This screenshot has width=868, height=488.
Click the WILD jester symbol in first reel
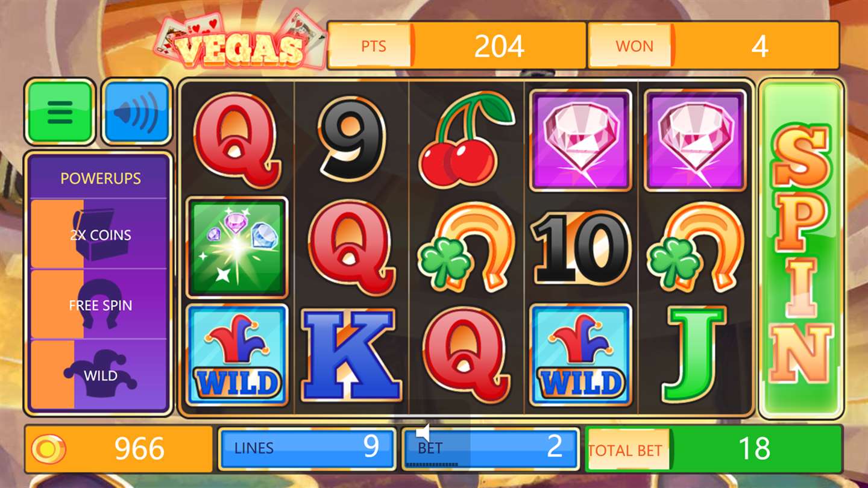pyautogui.click(x=237, y=354)
